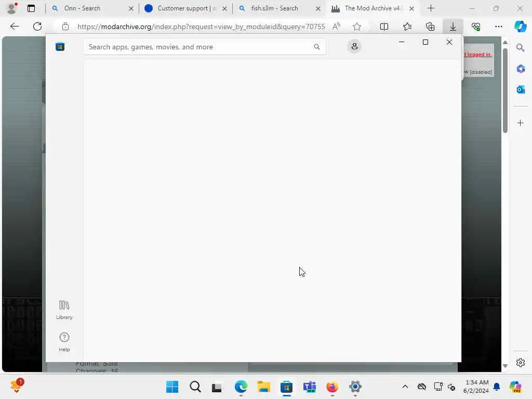Add this page to favorites star
This screenshot has height=399, width=532.
(x=356, y=26)
